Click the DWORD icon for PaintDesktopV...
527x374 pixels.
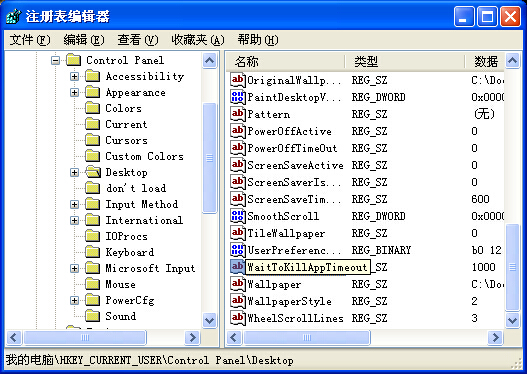238,97
